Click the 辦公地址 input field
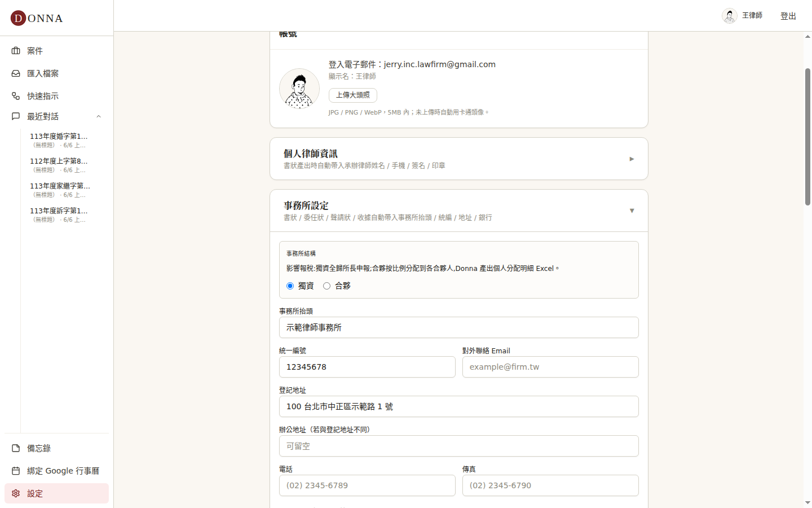 point(459,446)
